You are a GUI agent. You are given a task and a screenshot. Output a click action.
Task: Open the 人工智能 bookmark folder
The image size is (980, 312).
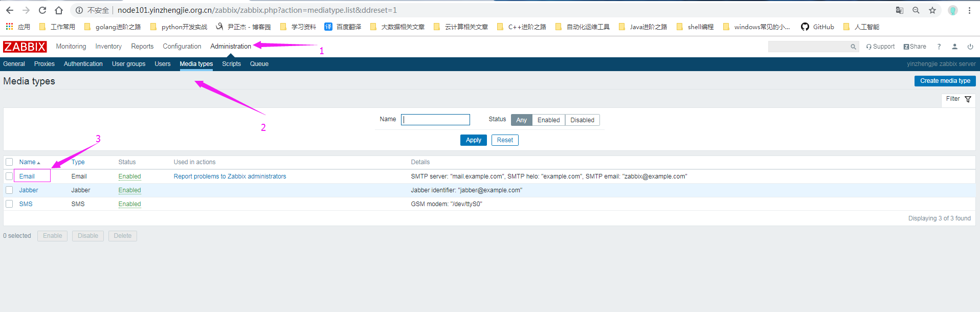pyautogui.click(x=861, y=27)
